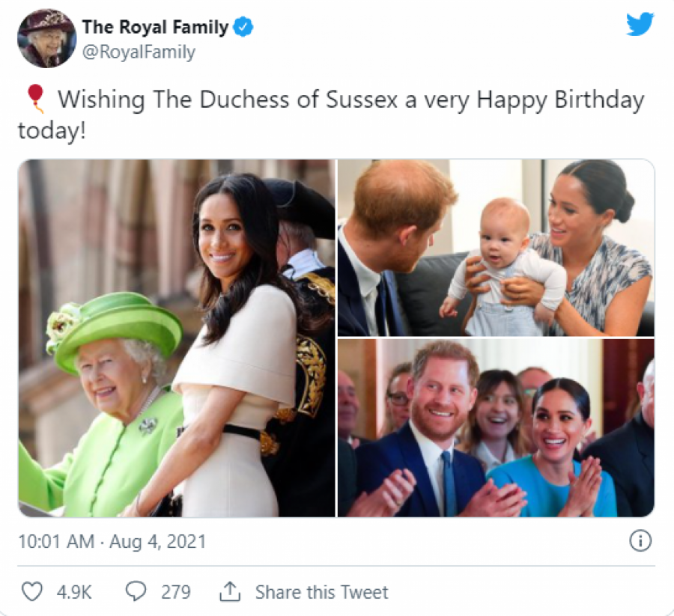Viewport: 674px width, 616px height.
Task: Click the Twitter bird logo
Action: pyautogui.click(x=640, y=25)
